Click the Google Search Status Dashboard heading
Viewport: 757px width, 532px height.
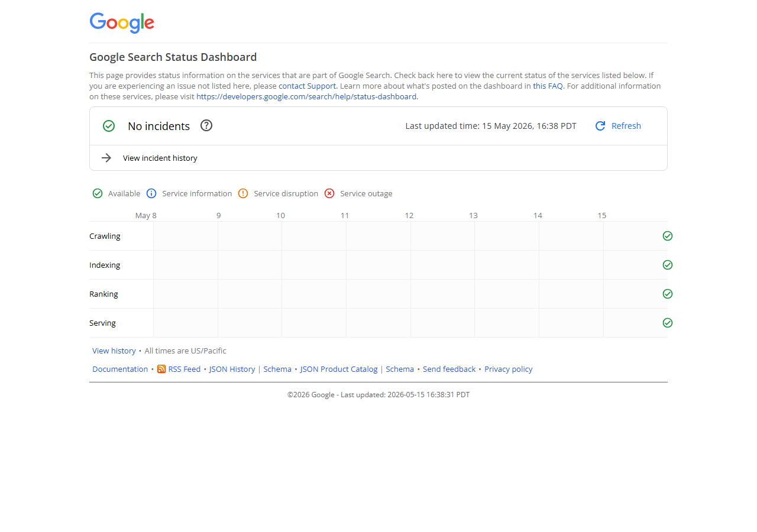pos(173,57)
